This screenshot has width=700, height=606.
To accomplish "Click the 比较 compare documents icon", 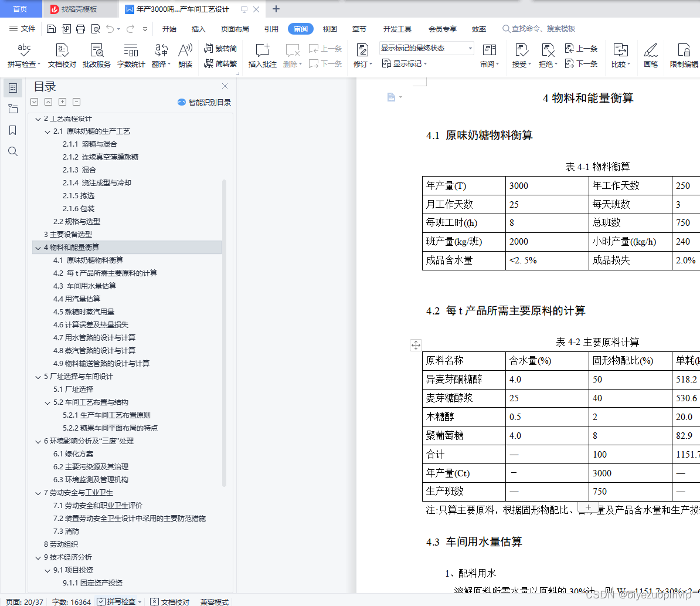I will 620,55.
